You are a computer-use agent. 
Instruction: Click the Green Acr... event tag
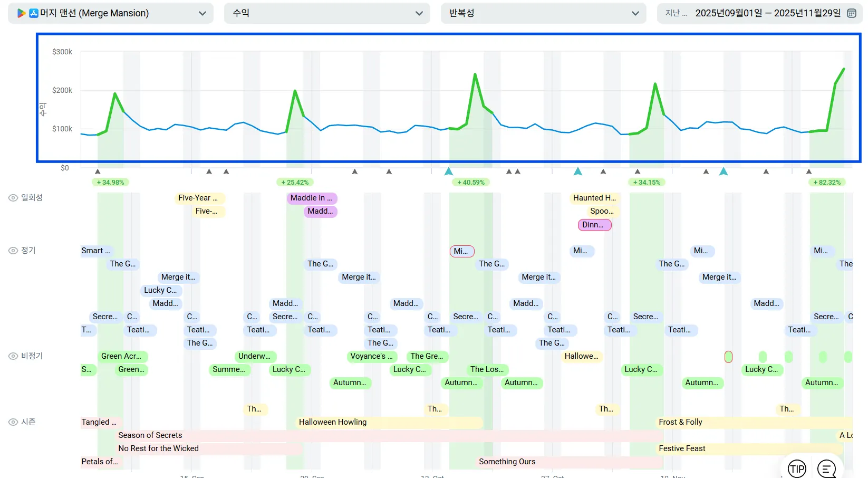(122, 357)
